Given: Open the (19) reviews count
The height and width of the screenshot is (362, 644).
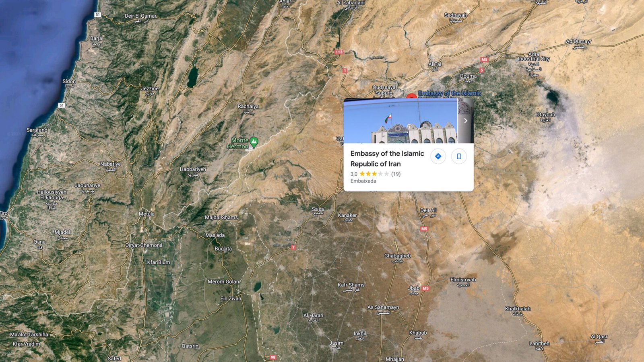Looking at the screenshot, I should coord(396,174).
